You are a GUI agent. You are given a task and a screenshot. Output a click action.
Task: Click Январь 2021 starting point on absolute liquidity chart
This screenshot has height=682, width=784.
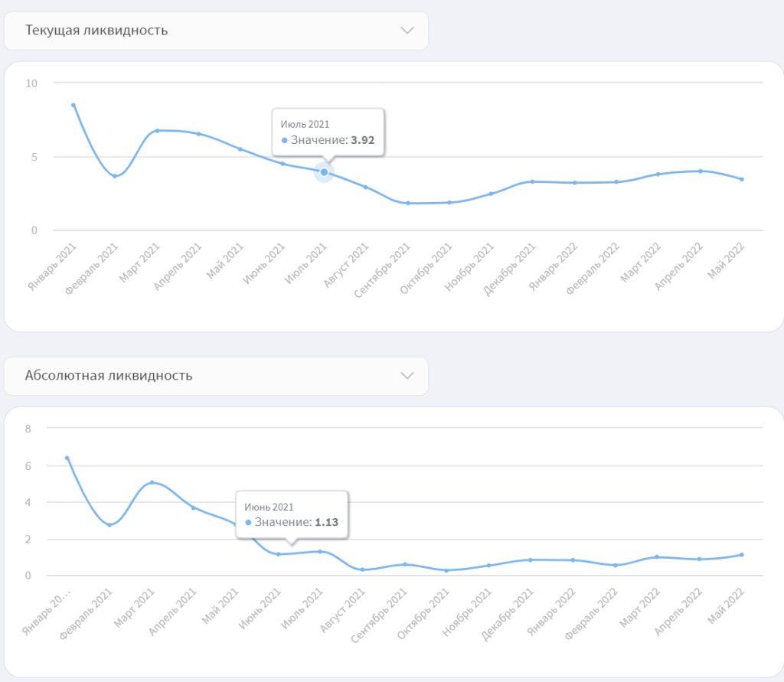(67, 458)
